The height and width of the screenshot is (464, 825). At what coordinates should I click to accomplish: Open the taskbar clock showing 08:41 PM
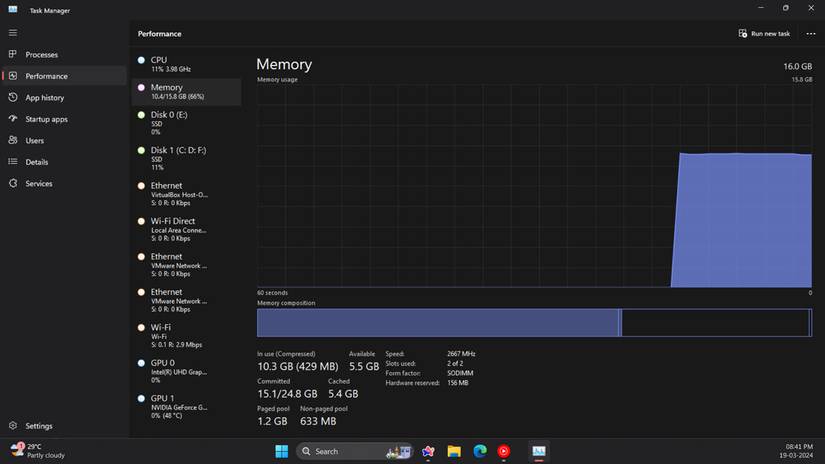(x=797, y=451)
